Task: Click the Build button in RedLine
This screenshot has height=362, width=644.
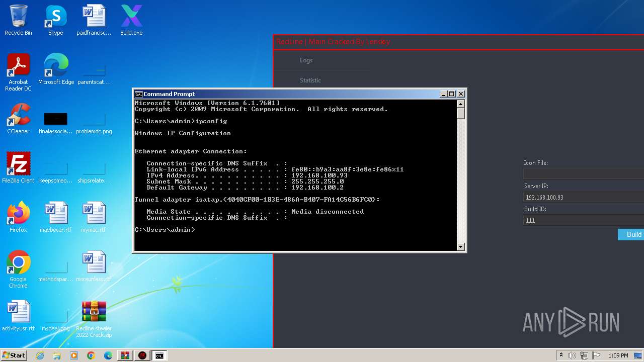Action: 631,234
